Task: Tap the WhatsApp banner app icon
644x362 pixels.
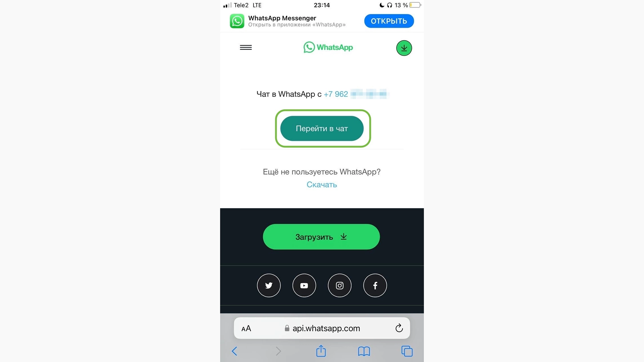Action: click(x=236, y=21)
